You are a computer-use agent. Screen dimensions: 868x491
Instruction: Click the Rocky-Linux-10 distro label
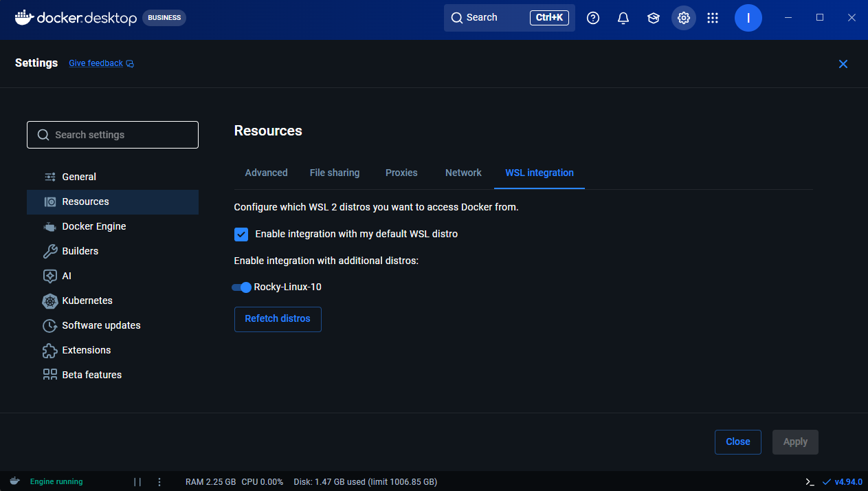click(288, 287)
